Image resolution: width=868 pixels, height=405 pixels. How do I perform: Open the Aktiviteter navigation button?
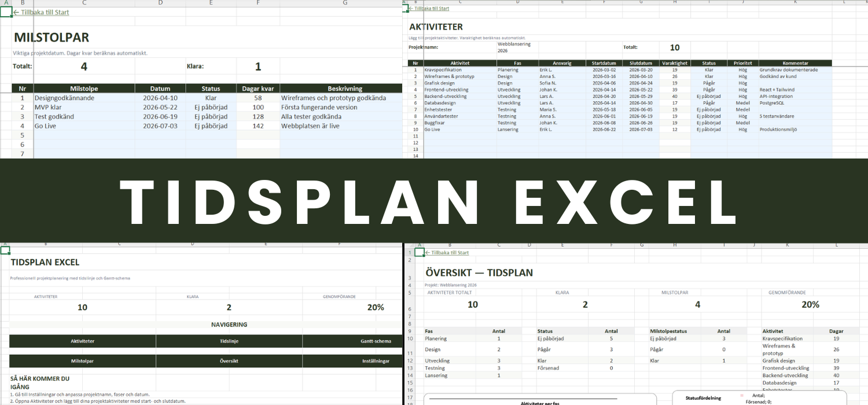tap(82, 341)
